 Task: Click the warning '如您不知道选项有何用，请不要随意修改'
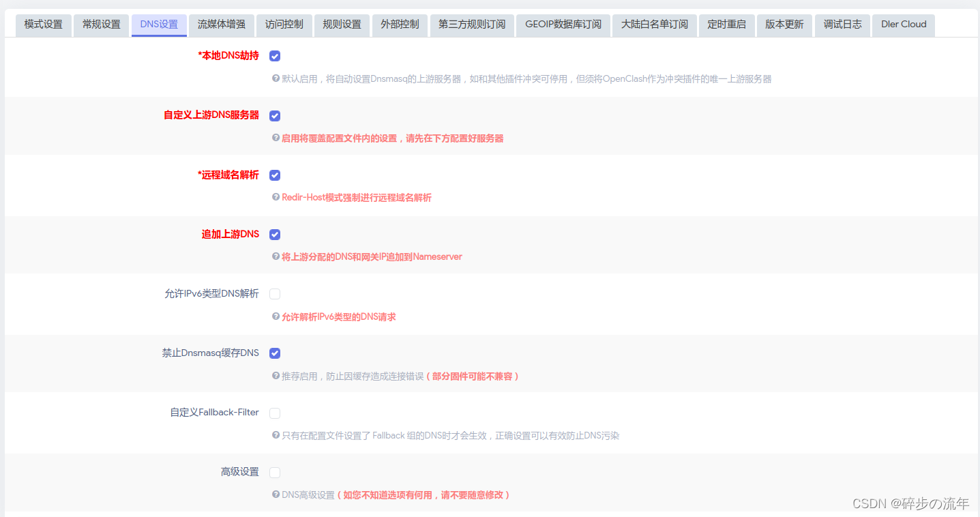[424, 495]
